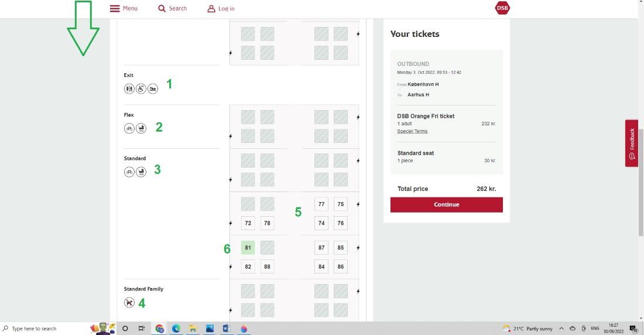644x335 pixels.
Task: Click the toilet icon under Exit
Action: tap(129, 88)
